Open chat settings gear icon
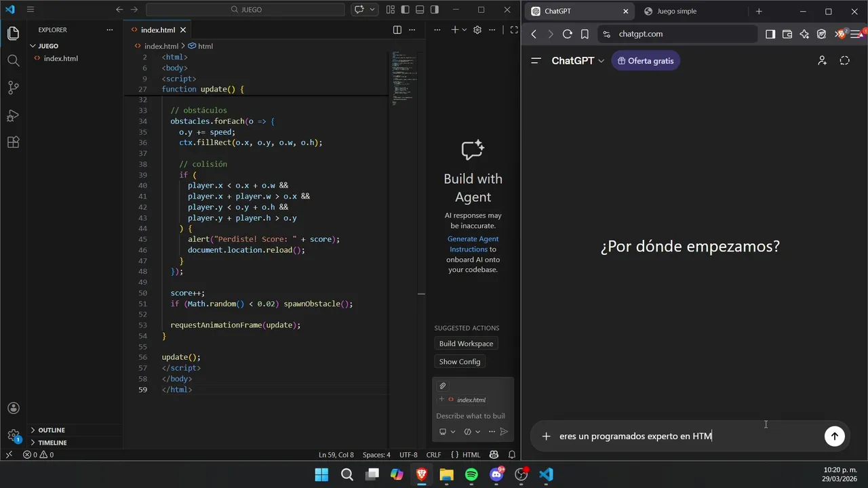This screenshot has height=488, width=868. (477, 30)
